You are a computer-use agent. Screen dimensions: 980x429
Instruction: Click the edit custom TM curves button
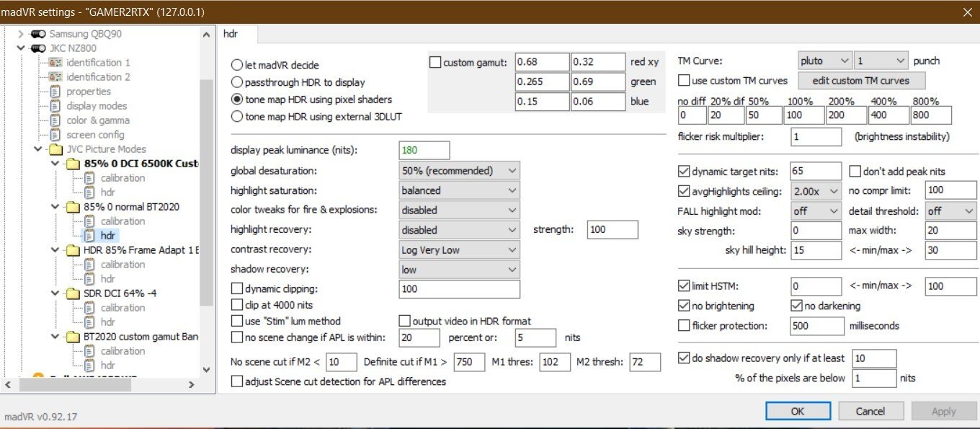click(x=860, y=81)
